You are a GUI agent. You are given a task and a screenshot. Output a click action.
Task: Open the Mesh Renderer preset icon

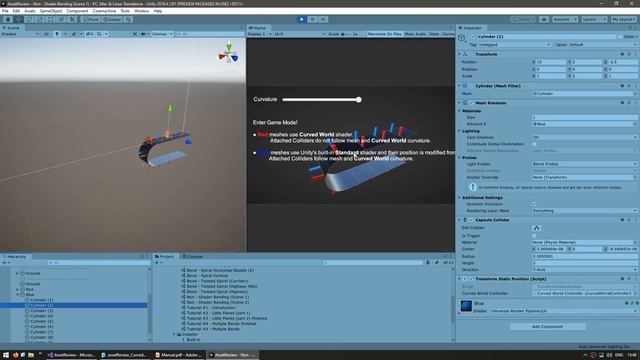click(x=629, y=103)
